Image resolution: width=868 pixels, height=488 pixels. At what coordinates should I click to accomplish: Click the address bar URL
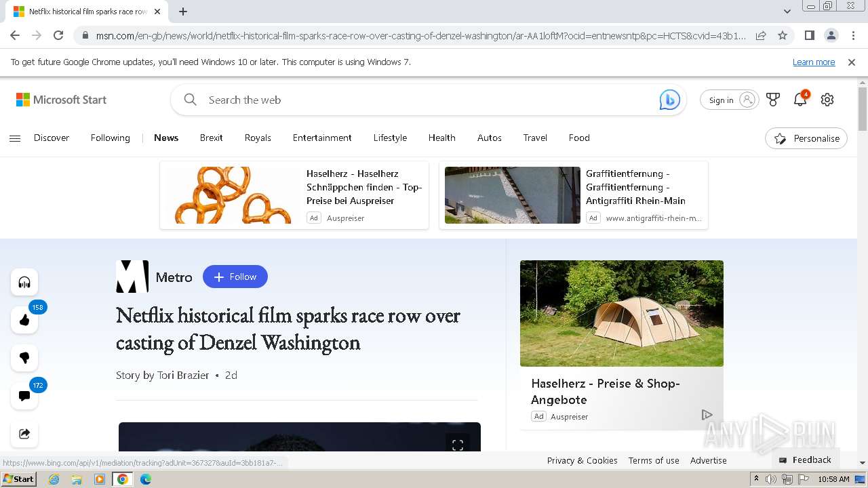[x=420, y=35]
